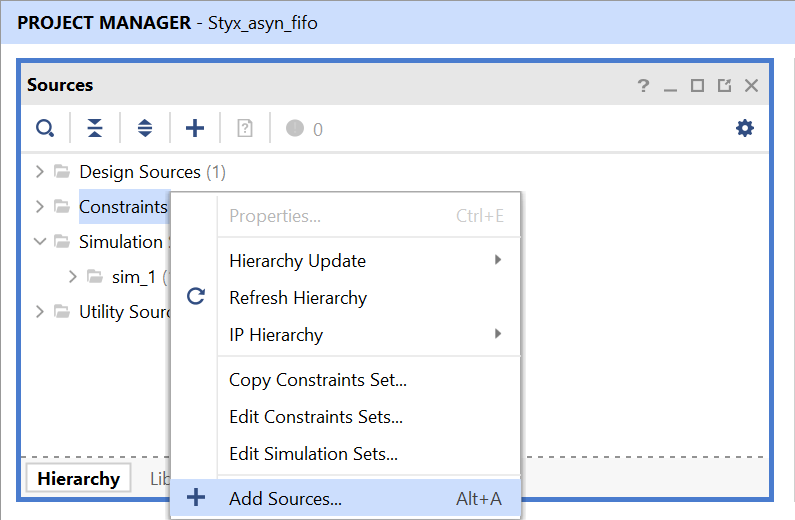Select Copy Constraints Set menu entry
The image size is (795, 520).
(x=317, y=380)
